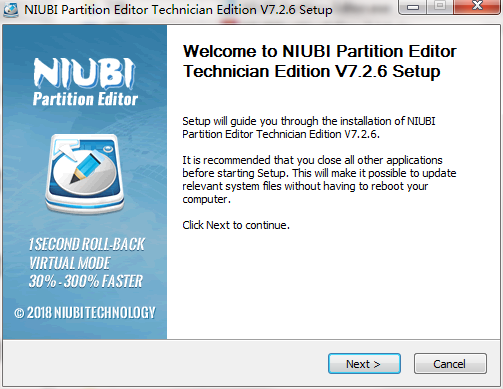The image size is (503, 389).
Task: Click the '1 SECOND ROLL-BACK' banner text
Action: pyautogui.click(x=87, y=244)
